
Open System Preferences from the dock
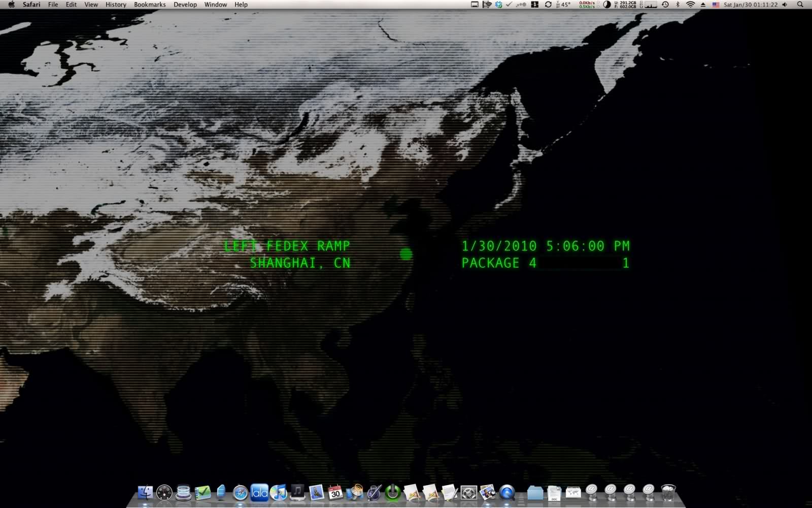(468, 492)
